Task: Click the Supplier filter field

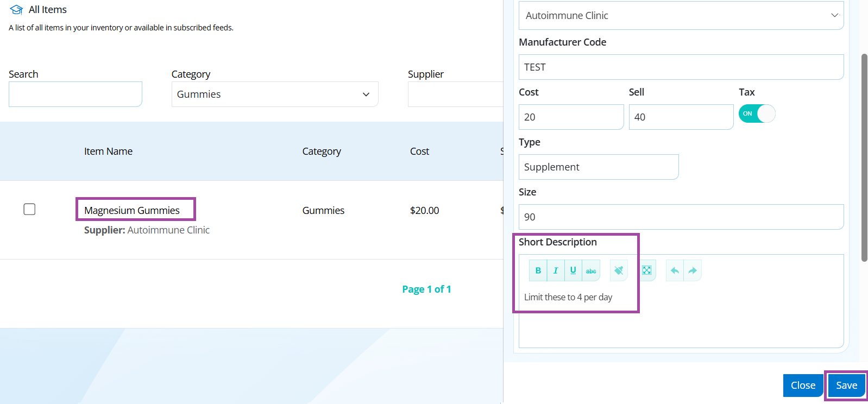Action: point(456,94)
